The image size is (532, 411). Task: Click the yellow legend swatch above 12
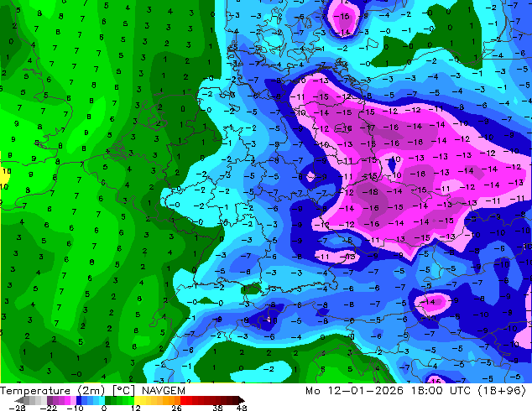[x=137, y=400]
